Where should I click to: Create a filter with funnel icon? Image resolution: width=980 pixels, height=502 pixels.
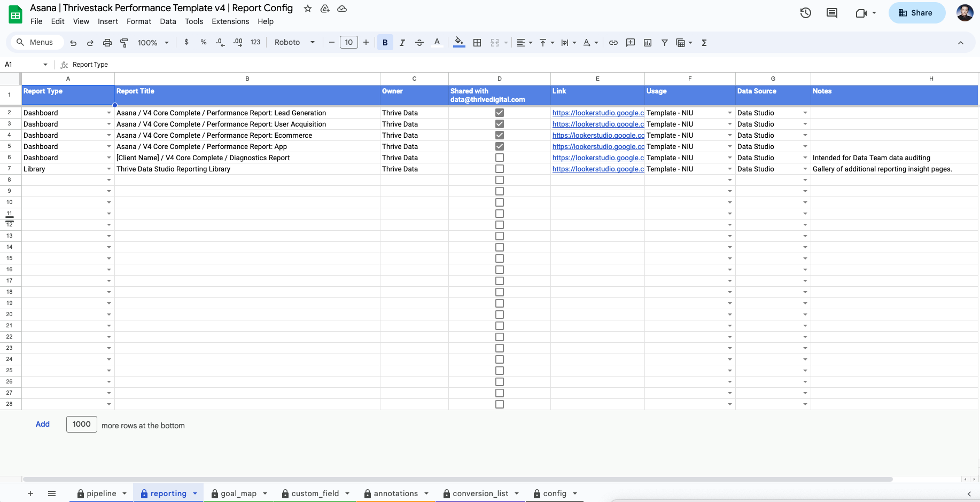665,43
